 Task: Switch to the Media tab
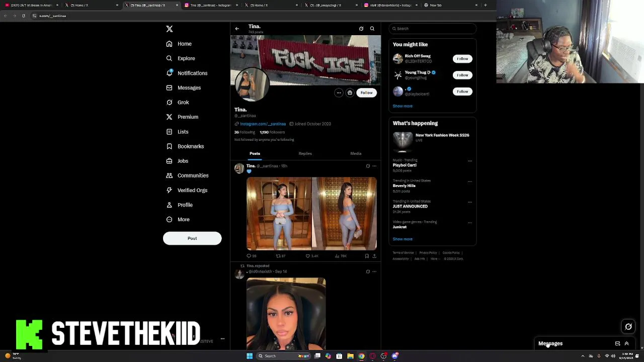[356, 153]
